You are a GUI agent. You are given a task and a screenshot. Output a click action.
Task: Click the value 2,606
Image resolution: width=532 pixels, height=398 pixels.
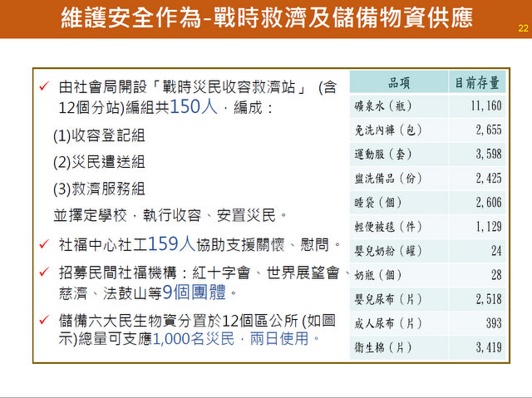(489, 203)
